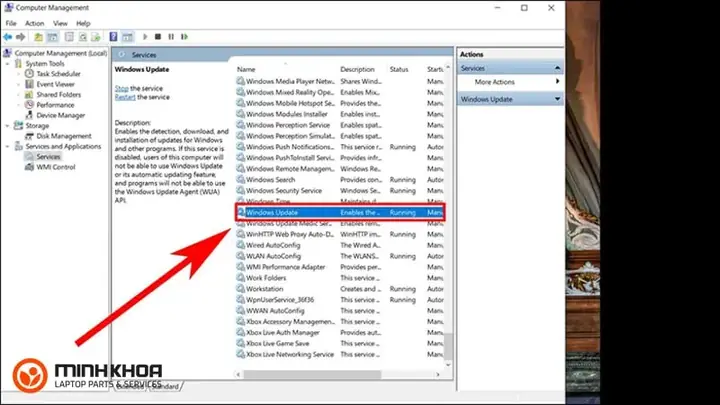This screenshot has height=405, width=720.
Task: Select the Wired AutoConfig service
Action: click(x=340, y=245)
